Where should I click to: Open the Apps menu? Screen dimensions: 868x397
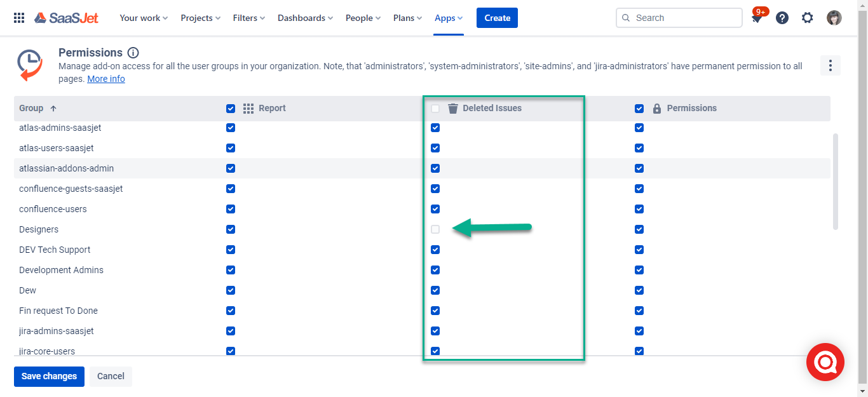click(x=449, y=18)
